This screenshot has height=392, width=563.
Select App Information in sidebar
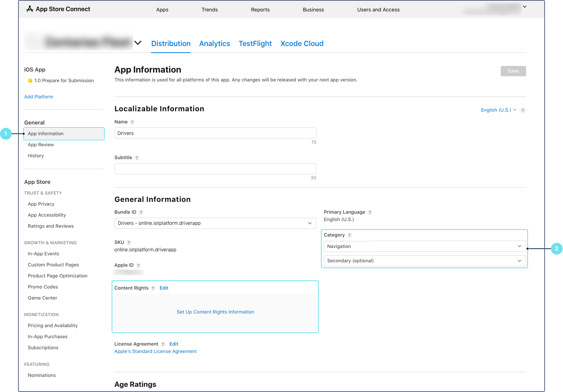point(64,134)
